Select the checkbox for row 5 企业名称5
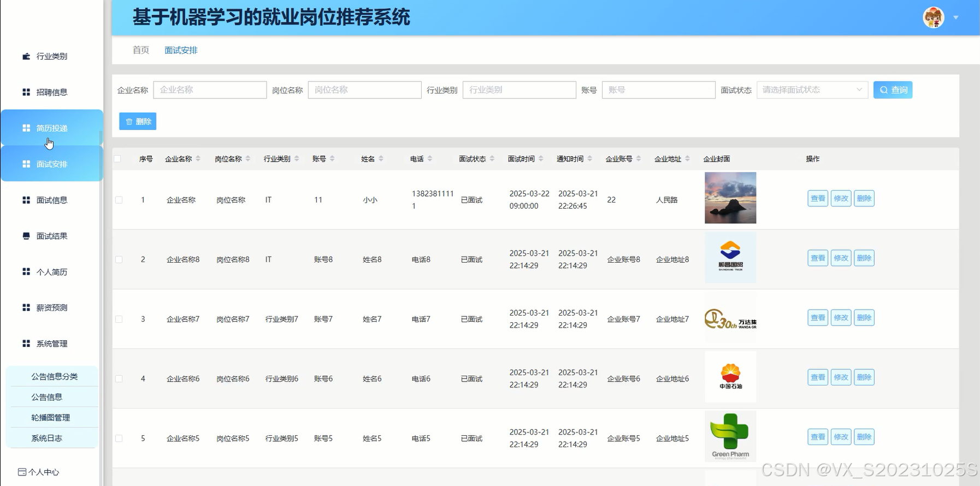980x486 pixels. [119, 438]
